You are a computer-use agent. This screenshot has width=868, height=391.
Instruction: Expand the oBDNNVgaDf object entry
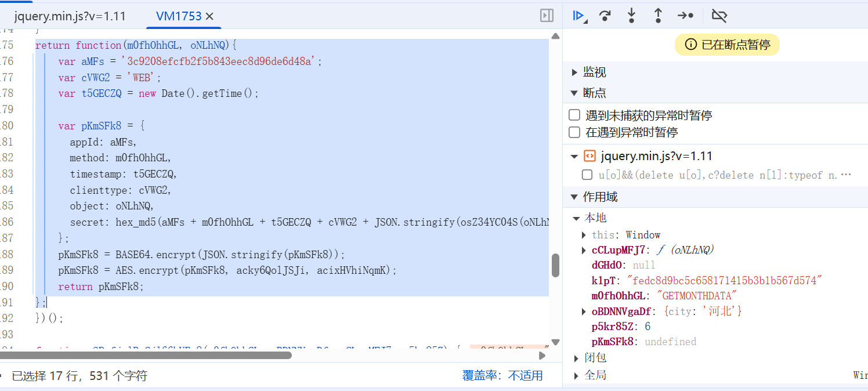coord(584,312)
